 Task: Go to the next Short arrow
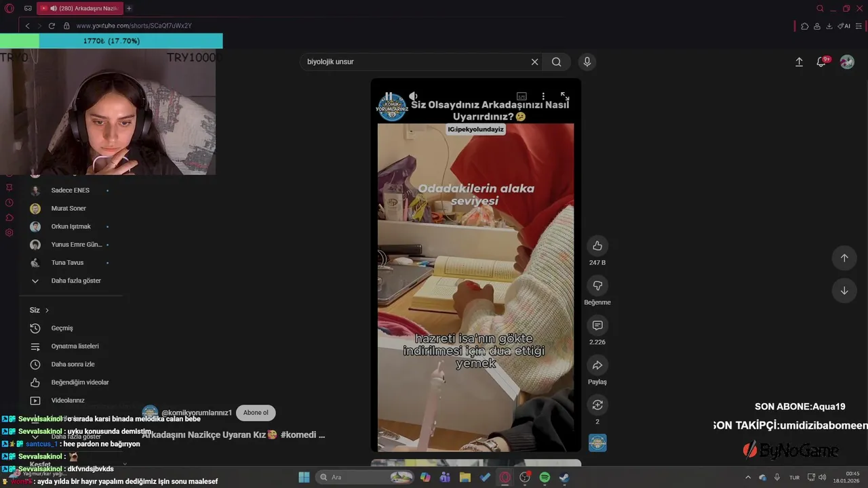pos(844,290)
